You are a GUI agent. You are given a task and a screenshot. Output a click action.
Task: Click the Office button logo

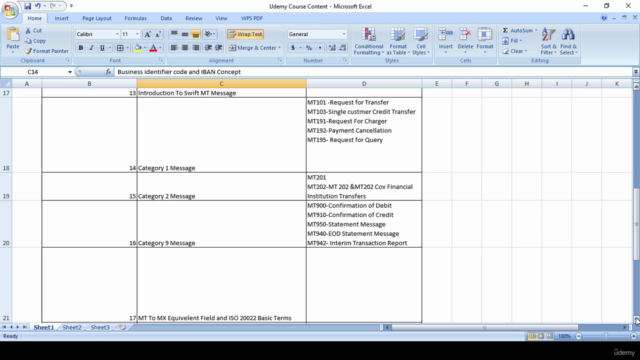point(9,10)
